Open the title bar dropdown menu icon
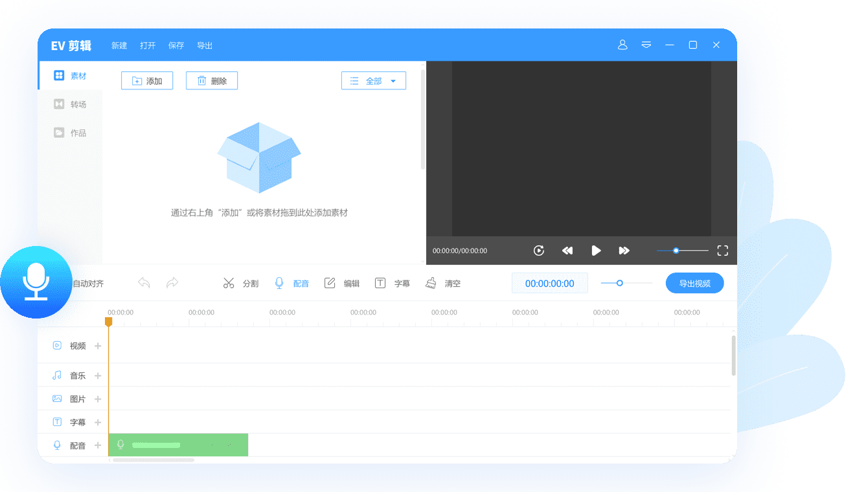Screen dimensions: 868x492 [x=646, y=45]
